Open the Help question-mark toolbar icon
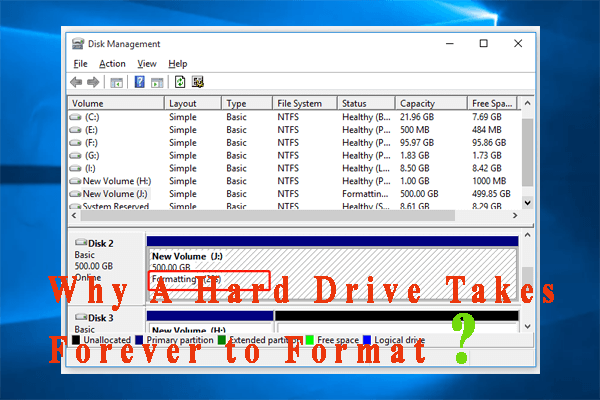 140,82
